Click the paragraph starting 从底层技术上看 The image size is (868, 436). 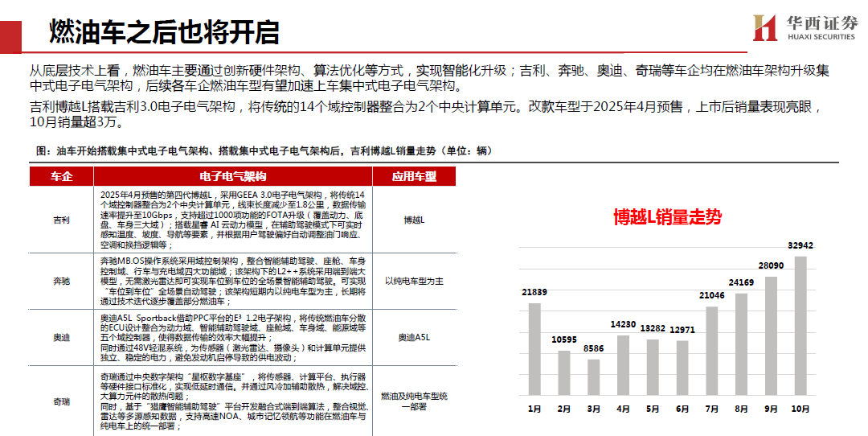429,78
